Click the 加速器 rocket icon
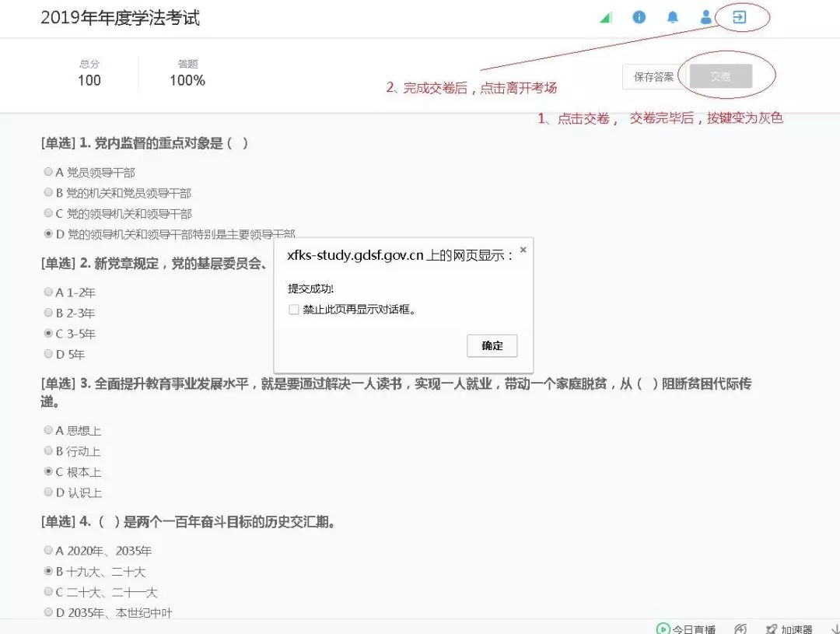840x634 pixels. (770, 627)
